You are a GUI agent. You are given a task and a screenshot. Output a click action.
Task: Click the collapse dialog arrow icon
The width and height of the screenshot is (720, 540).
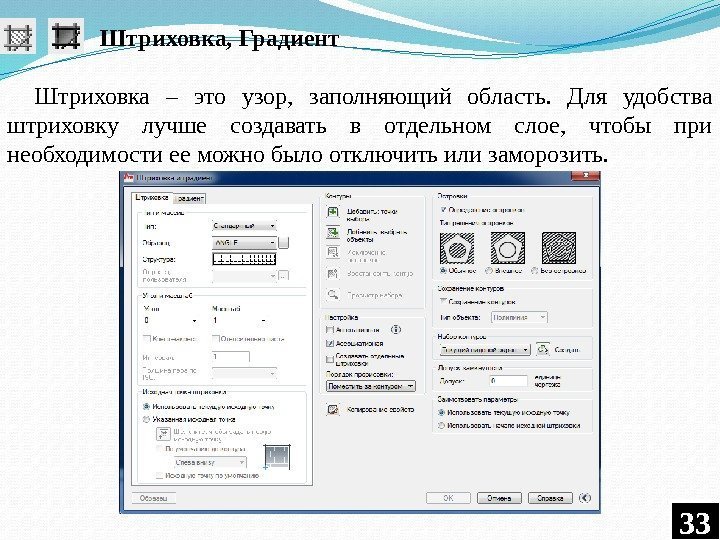tap(585, 498)
